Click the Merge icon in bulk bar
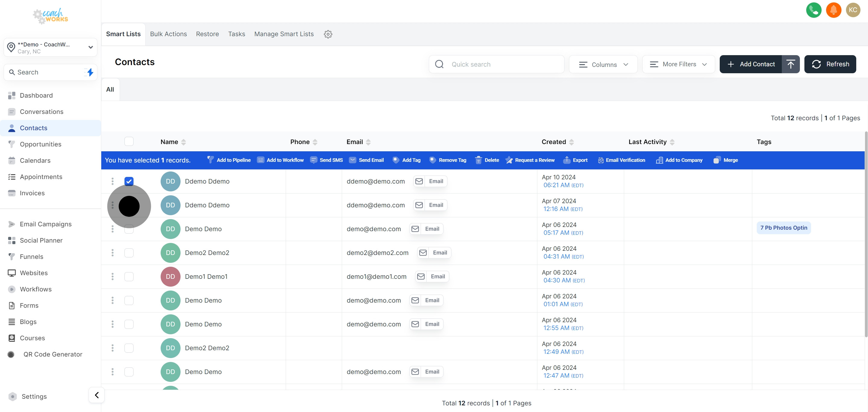The width and height of the screenshot is (868, 412). tap(717, 160)
